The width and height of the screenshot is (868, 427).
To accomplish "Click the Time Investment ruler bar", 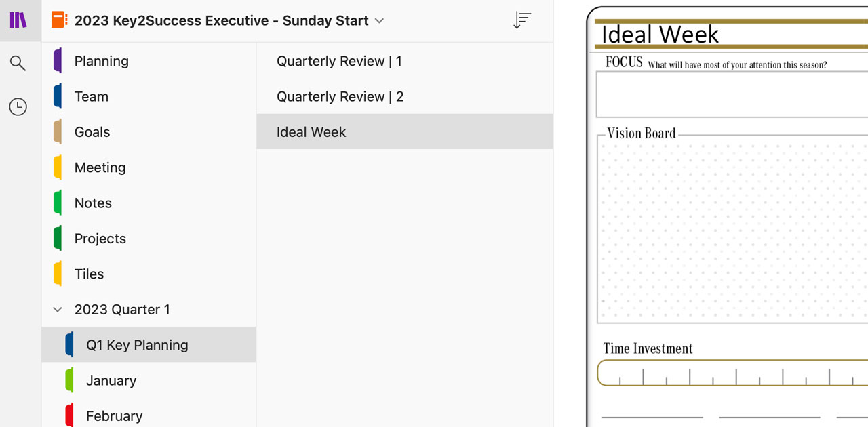I will [732, 373].
